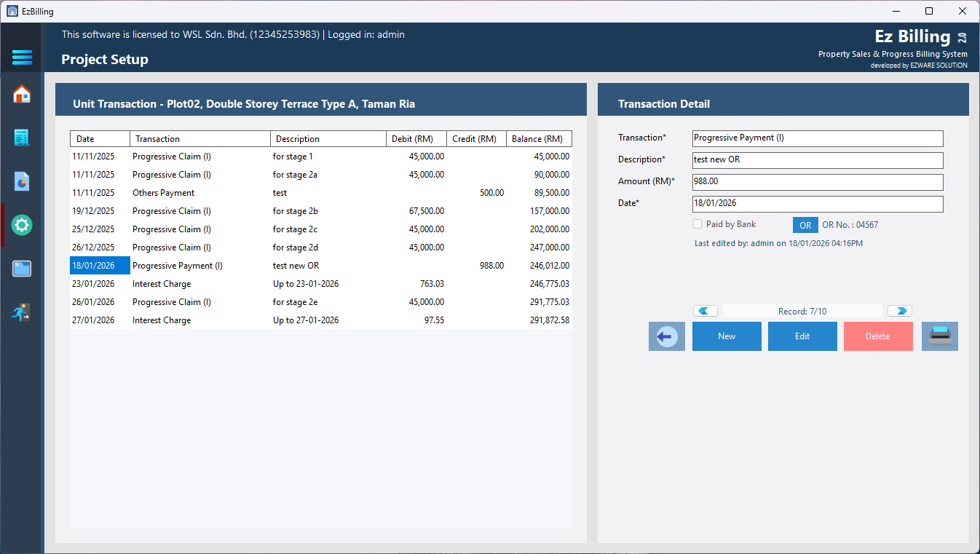Go to next record arrow
Screen dimensions: 980x554
pyautogui.click(x=900, y=311)
